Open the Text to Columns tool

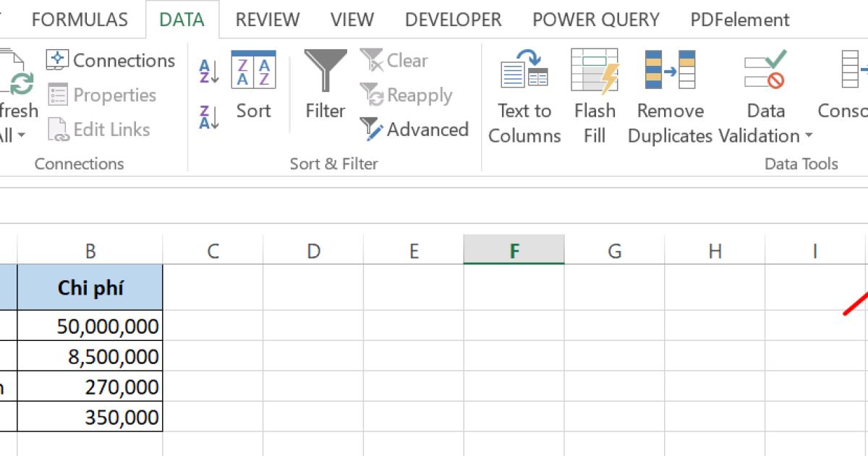524,94
